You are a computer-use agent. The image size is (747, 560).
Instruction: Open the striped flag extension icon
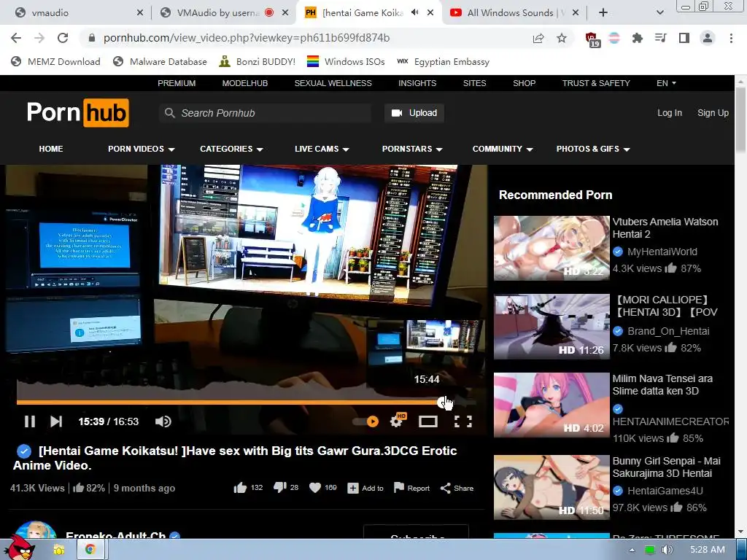point(614,38)
